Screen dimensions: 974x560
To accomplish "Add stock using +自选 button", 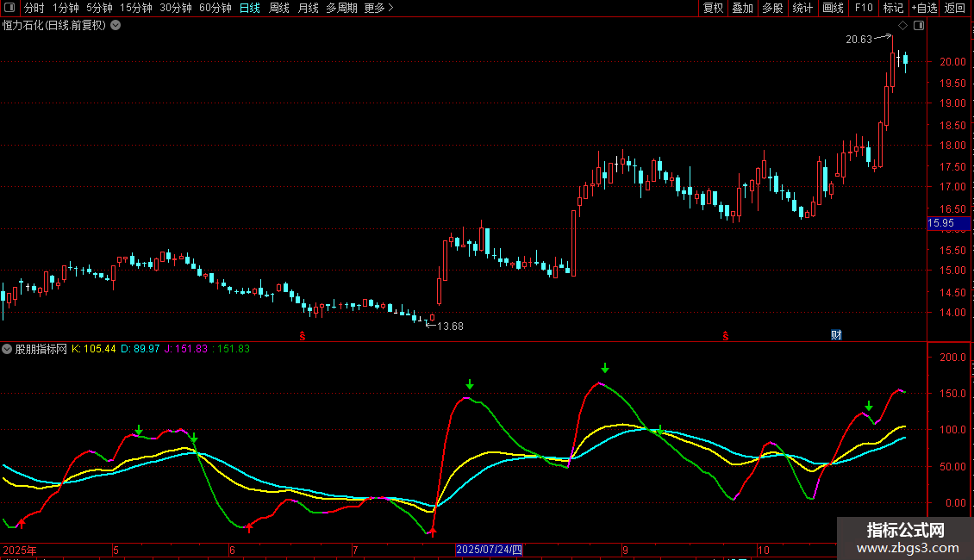I will tap(923, 8).
